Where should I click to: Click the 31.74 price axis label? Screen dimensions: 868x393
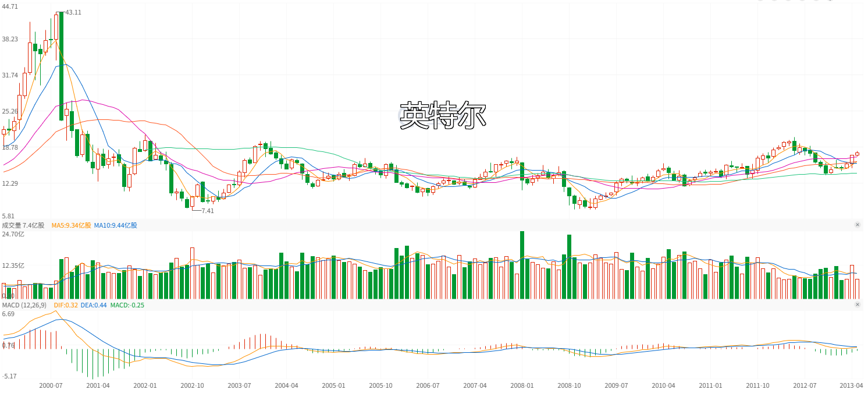10,75
